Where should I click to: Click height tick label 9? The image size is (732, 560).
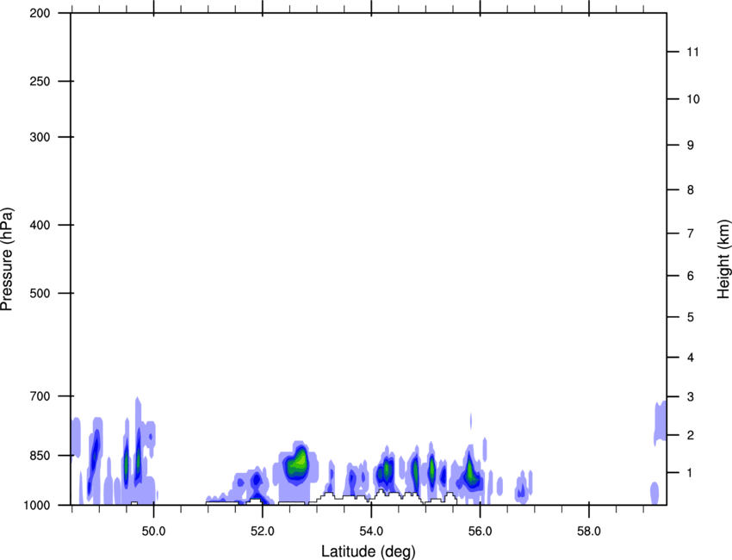coord(691,146)
